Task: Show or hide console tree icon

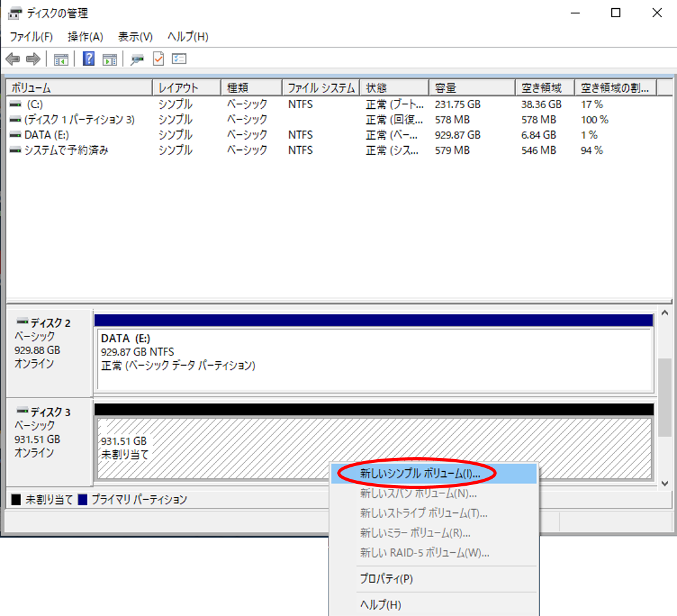Action: pyautogui.click(x=61, y=59)
